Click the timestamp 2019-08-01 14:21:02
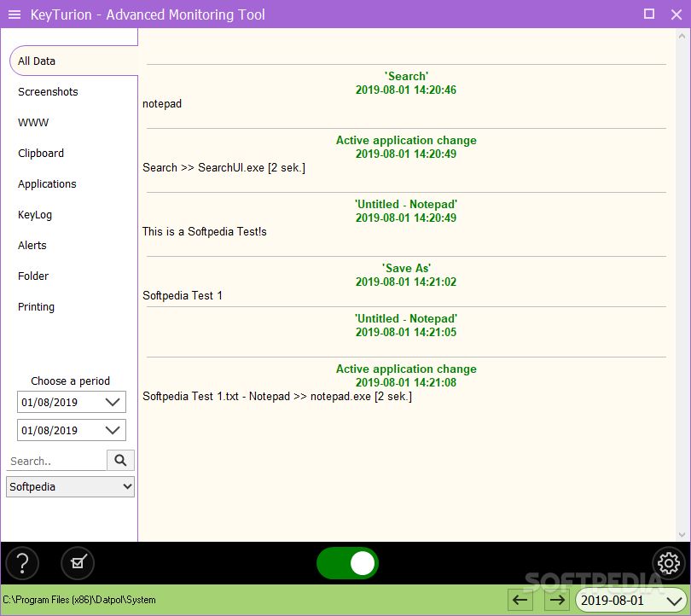The width and height of the screenshot is (691, 616). pyautogui.click(x=406, y=282)
